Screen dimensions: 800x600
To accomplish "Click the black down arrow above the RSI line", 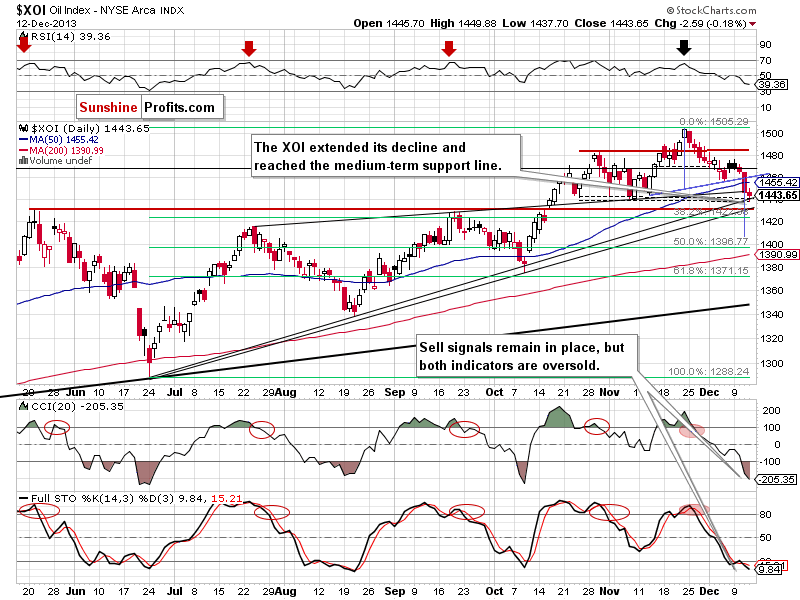I will coord(684,48).
